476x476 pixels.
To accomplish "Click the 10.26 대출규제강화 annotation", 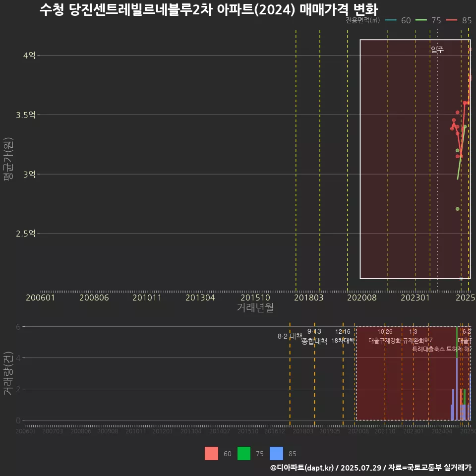I will 385,336.
